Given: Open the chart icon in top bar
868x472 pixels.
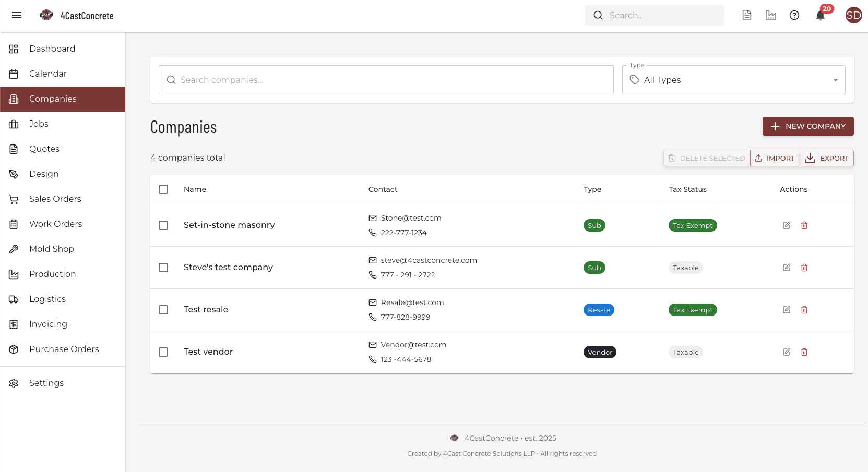Looking at the screenshot, I should [771, 16].
